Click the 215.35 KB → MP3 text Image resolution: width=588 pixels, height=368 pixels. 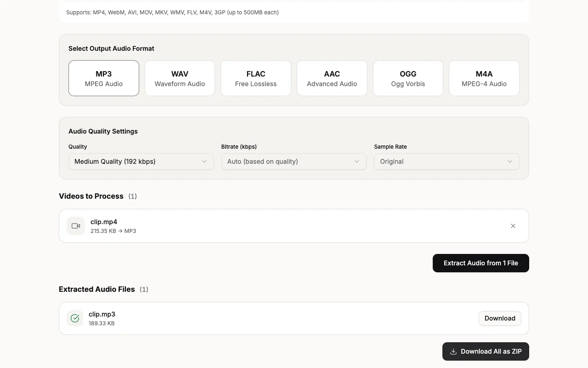[x=113, y=231]
